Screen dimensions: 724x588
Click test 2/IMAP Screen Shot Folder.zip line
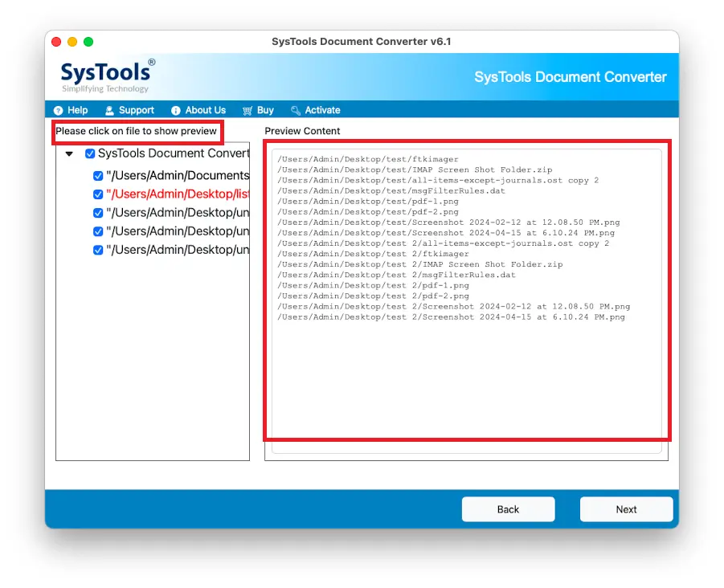point(420,264)
